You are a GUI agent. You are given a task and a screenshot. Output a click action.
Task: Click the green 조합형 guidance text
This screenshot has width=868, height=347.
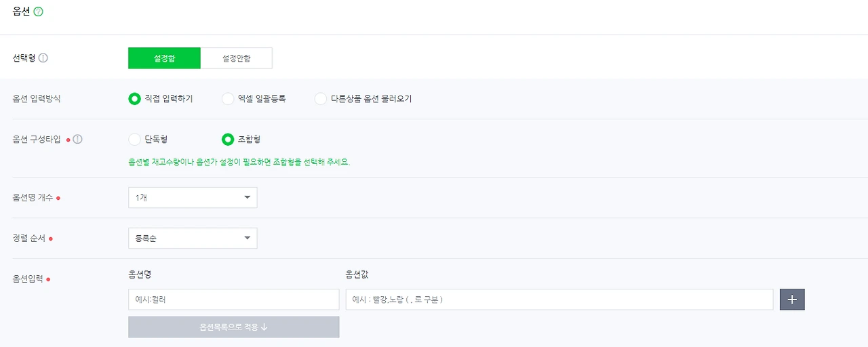239,163
